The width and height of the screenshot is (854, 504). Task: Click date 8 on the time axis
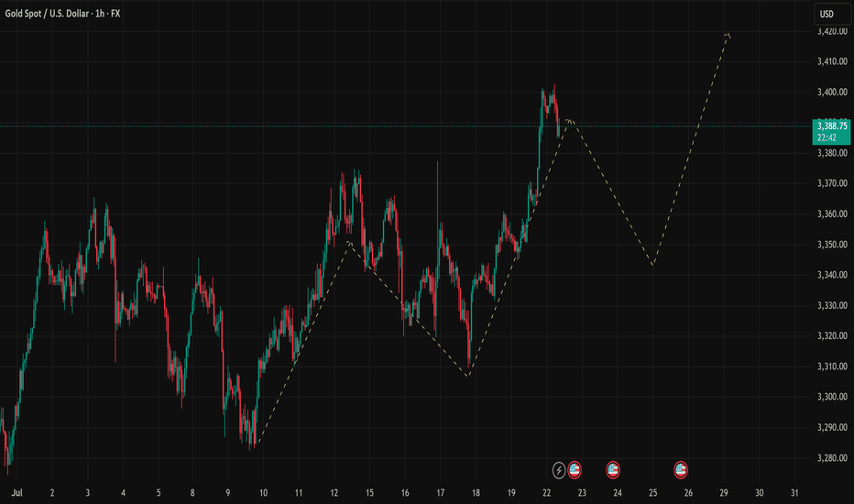pos(192,493)
